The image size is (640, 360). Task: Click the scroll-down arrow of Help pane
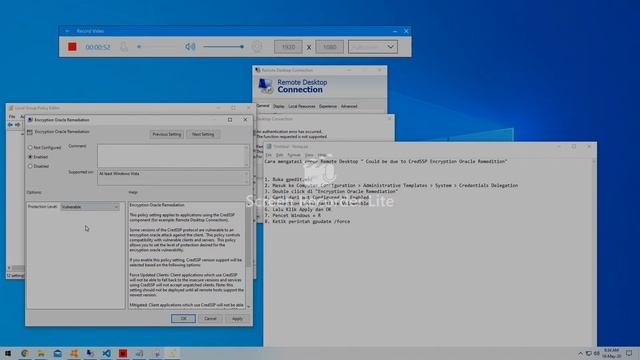(248, 306)
